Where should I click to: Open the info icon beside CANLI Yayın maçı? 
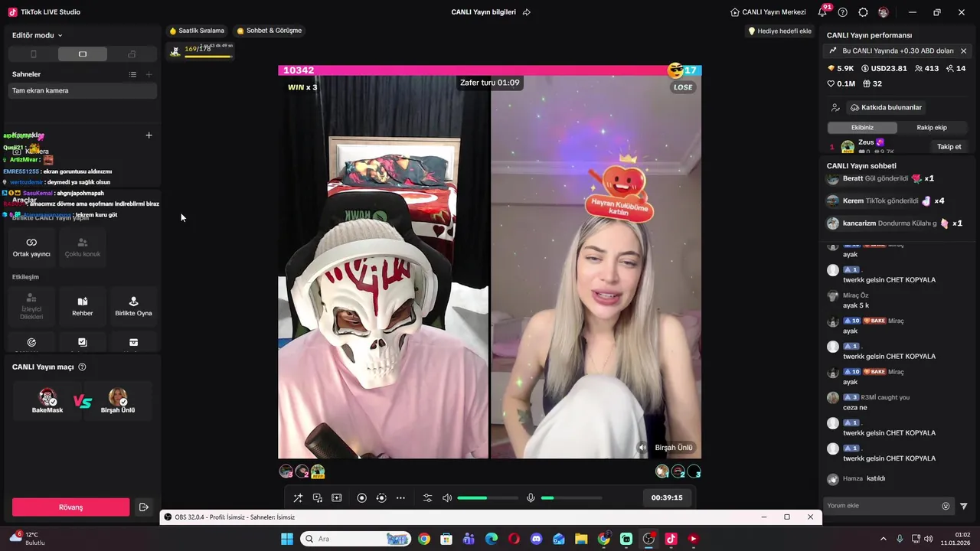point(83,367)
